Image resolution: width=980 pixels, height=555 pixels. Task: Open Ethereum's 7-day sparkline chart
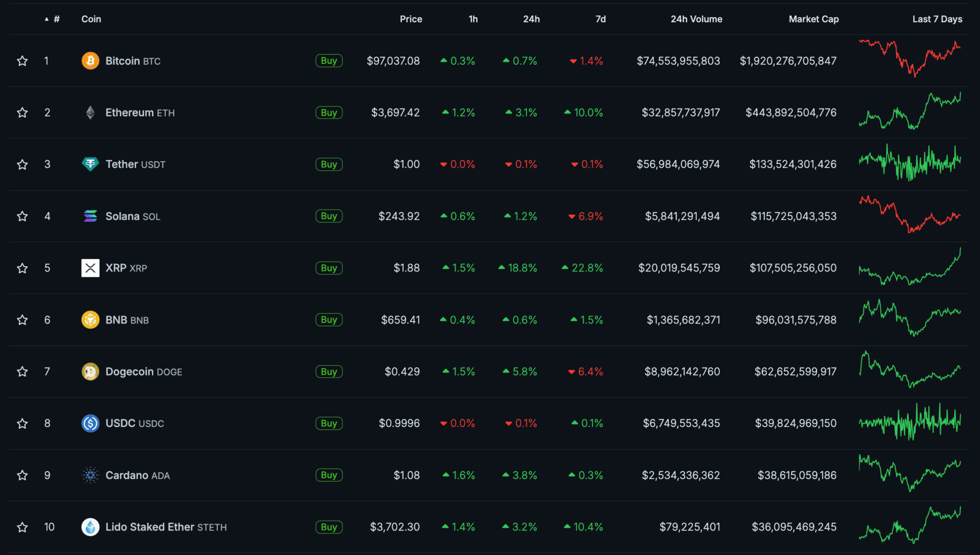click(x=910, y=110)
